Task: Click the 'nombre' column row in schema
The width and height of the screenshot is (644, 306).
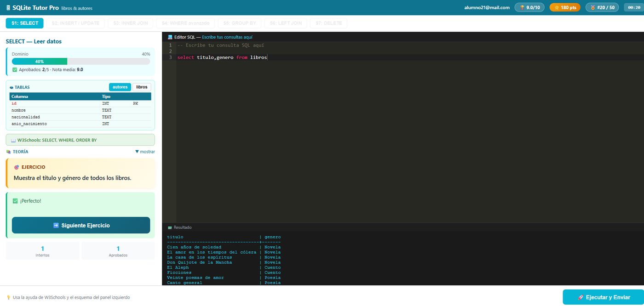Action: pos(80,110)
